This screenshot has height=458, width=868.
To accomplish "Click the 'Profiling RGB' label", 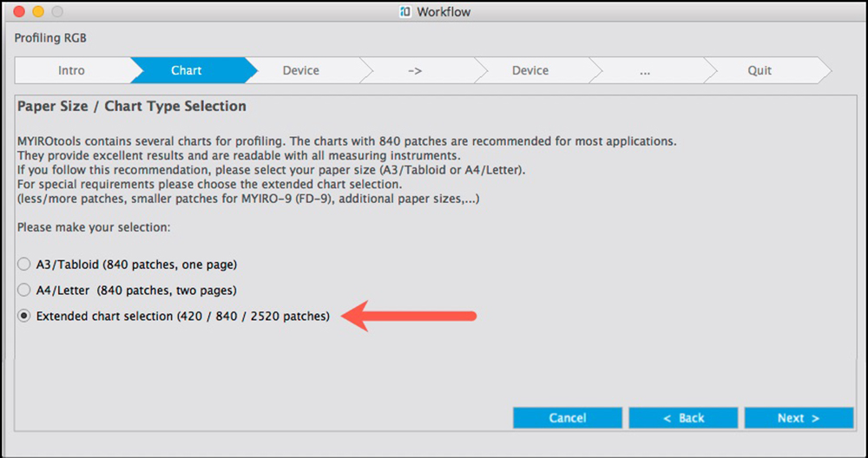I will (50, 38).
